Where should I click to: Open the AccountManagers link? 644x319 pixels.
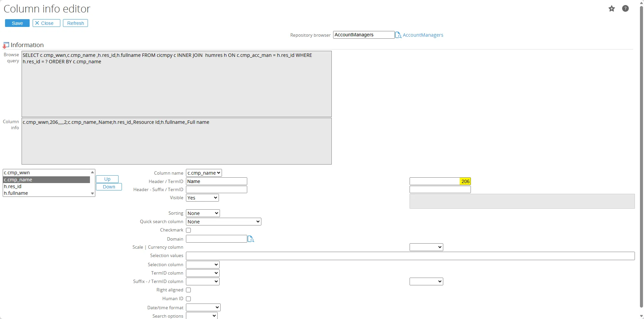pos(423,35)
